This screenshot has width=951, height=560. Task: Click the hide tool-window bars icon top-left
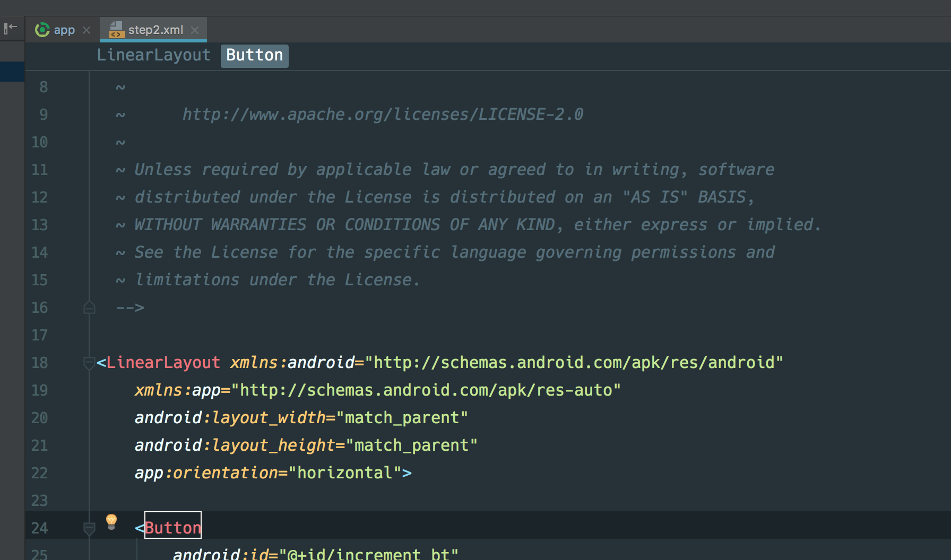pos(11,29)
